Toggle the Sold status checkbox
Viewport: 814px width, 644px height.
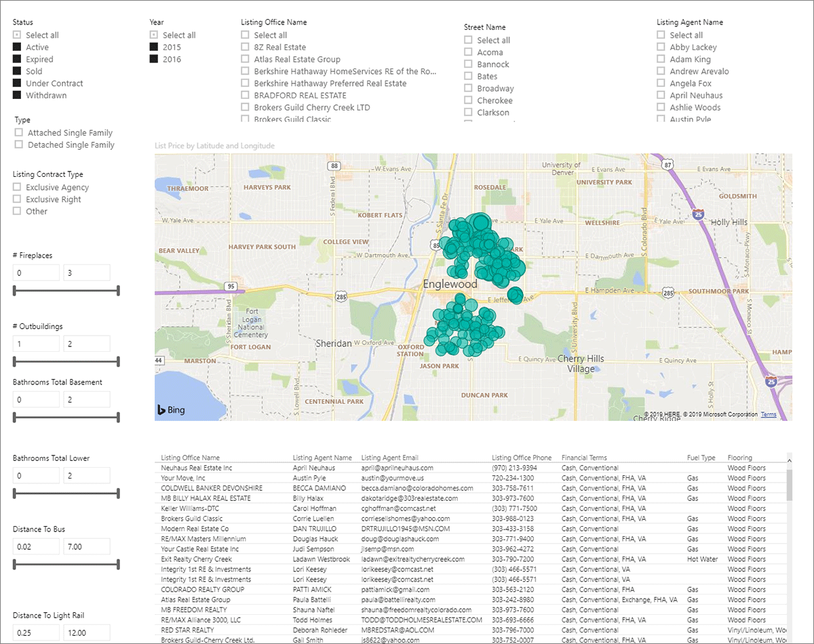tap(17, 71)
